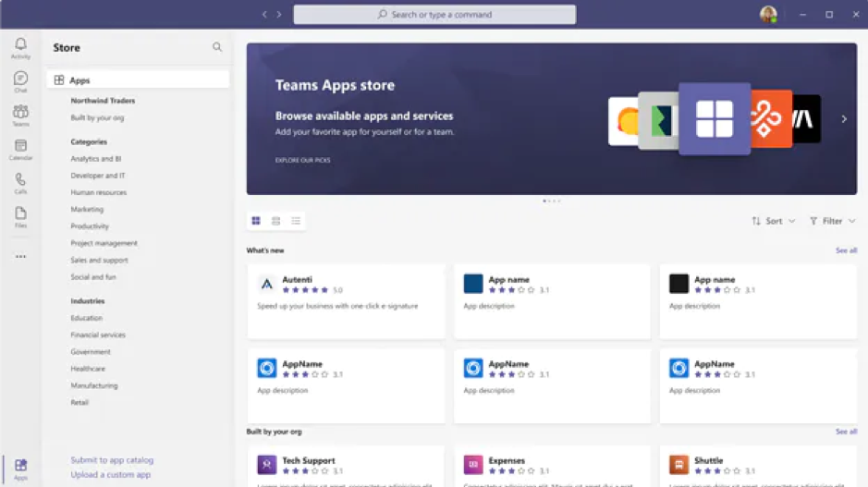The width and height of the screenshot is (868, 487).
Task: Open the Filter dropdown
Action: 832,221
